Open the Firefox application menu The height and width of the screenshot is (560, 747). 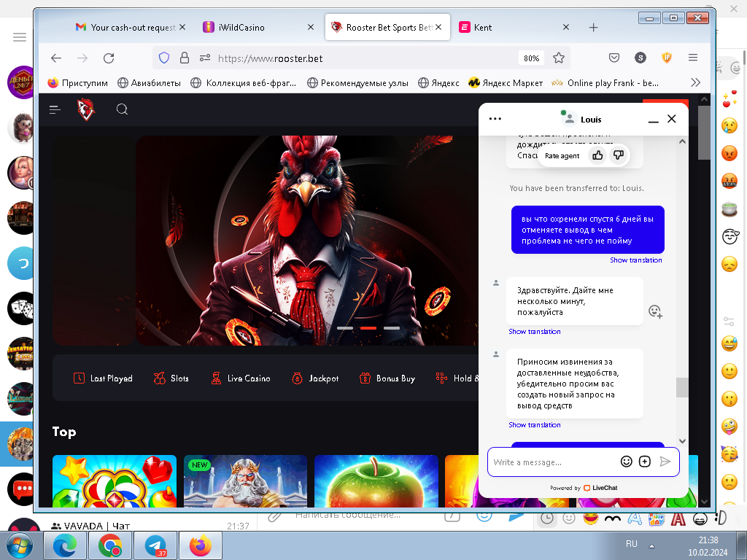693,58
